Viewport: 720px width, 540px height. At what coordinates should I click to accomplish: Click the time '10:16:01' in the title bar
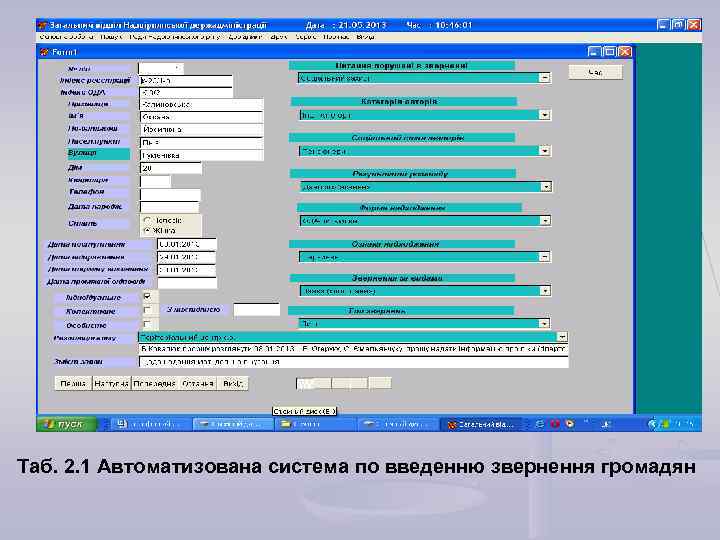tap(453, 25)
